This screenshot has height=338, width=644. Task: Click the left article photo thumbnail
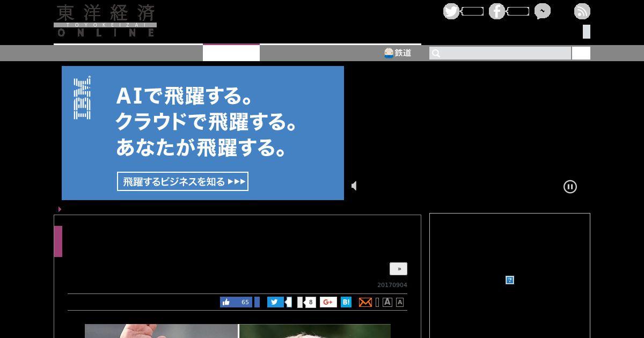pos(161,331)
